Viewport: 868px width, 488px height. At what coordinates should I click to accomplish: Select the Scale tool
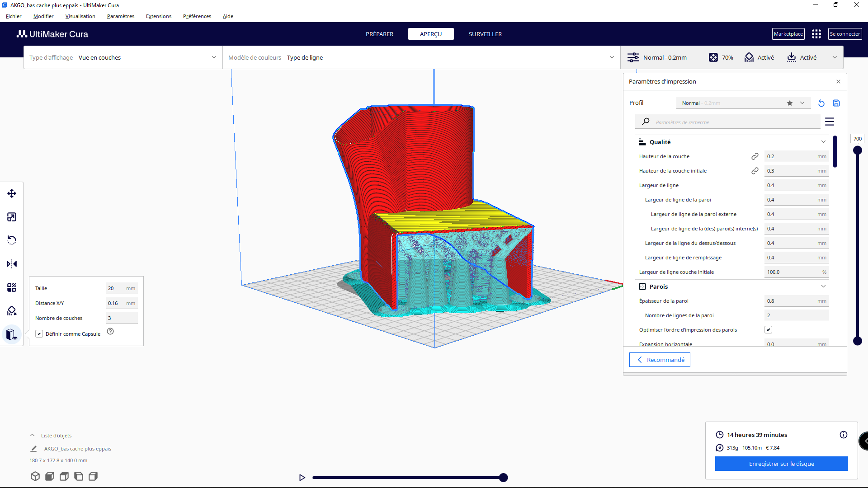pos(12,217)
